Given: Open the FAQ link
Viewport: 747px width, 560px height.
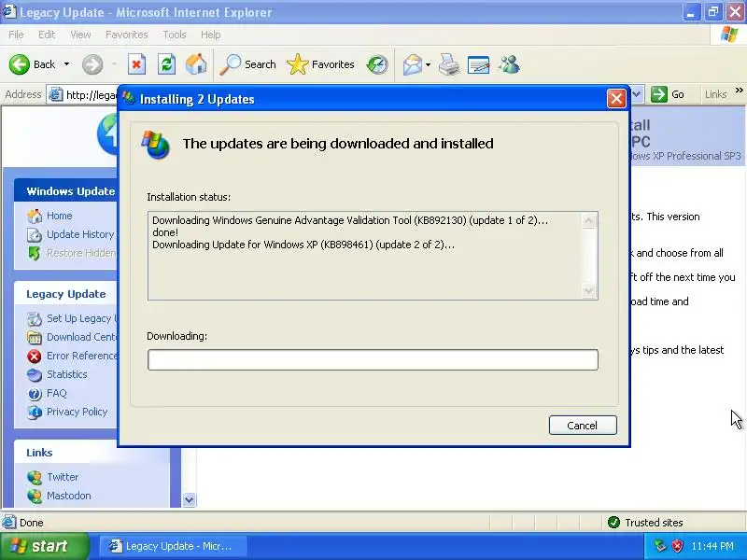Looking at the screenshot, I should [x=57, y=393].
